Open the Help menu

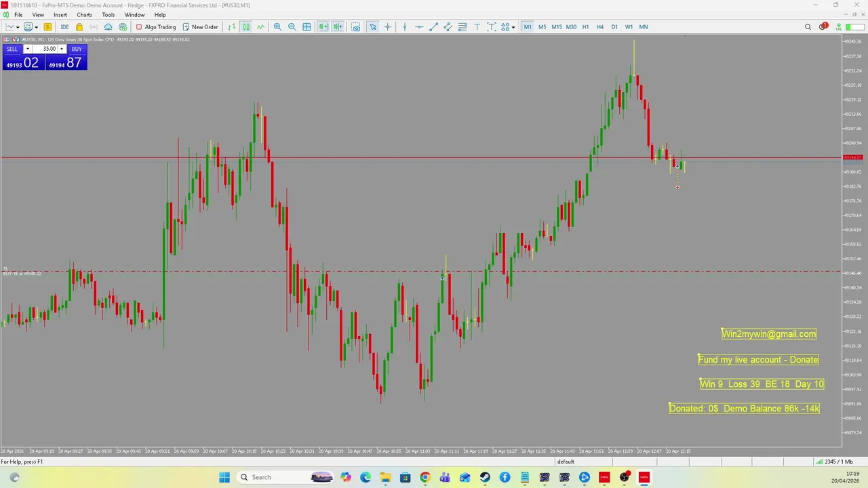point(160,15)
